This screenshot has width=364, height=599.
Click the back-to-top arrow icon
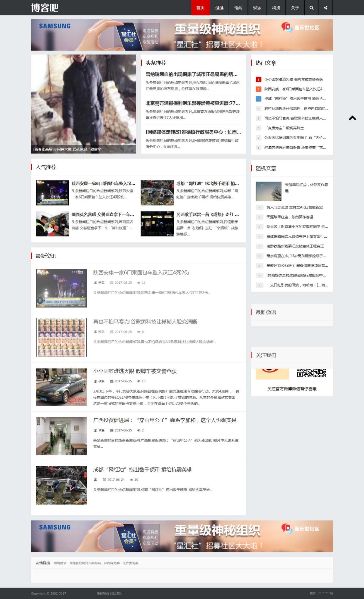tap(352, 118)
